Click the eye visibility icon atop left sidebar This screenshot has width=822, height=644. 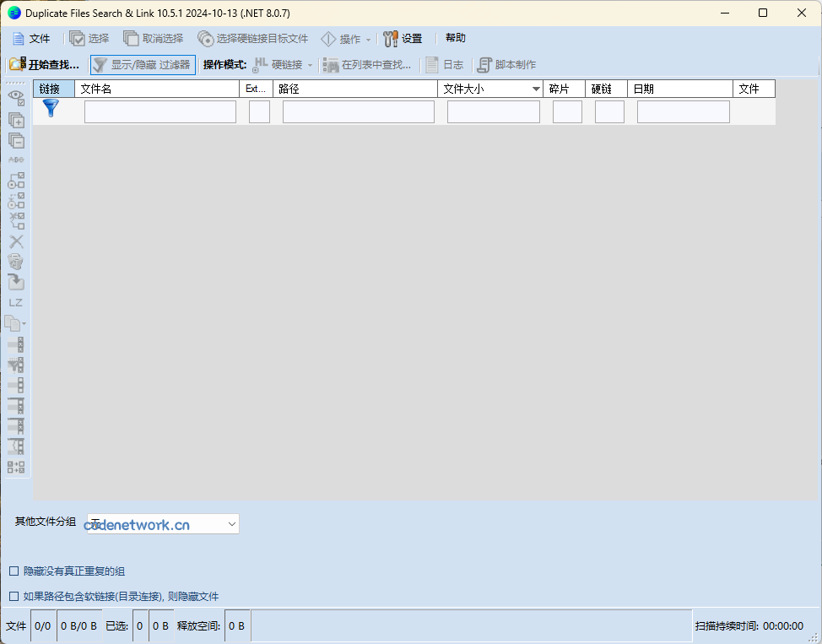15,96
